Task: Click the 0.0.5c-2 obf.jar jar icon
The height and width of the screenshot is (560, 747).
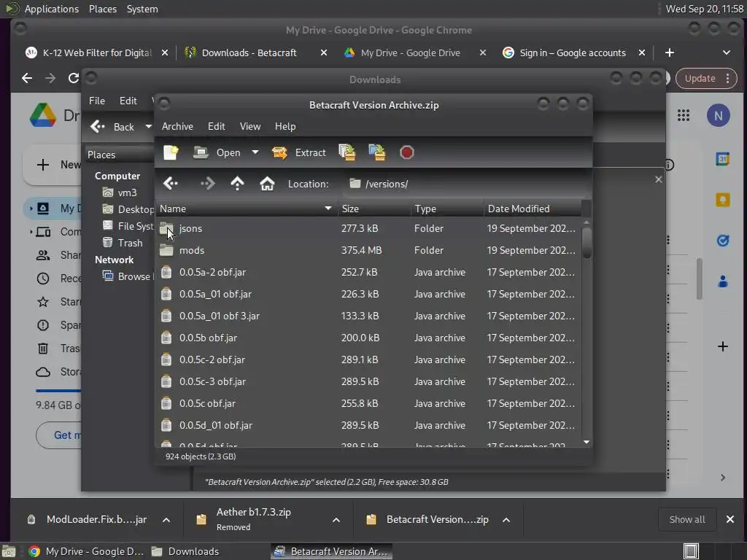Action: [166, 359]
